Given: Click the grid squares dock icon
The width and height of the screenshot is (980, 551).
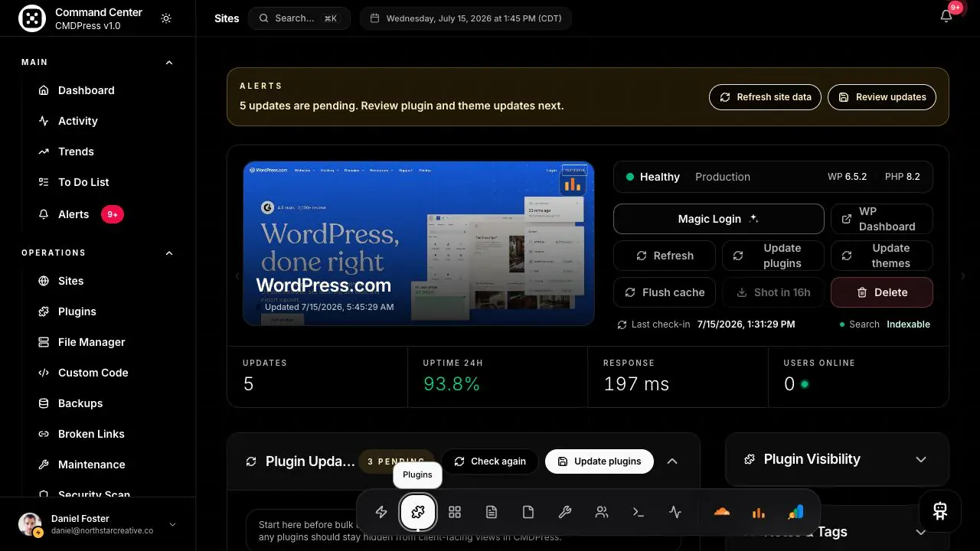Looking at the screenshot, I should (455, 512).
